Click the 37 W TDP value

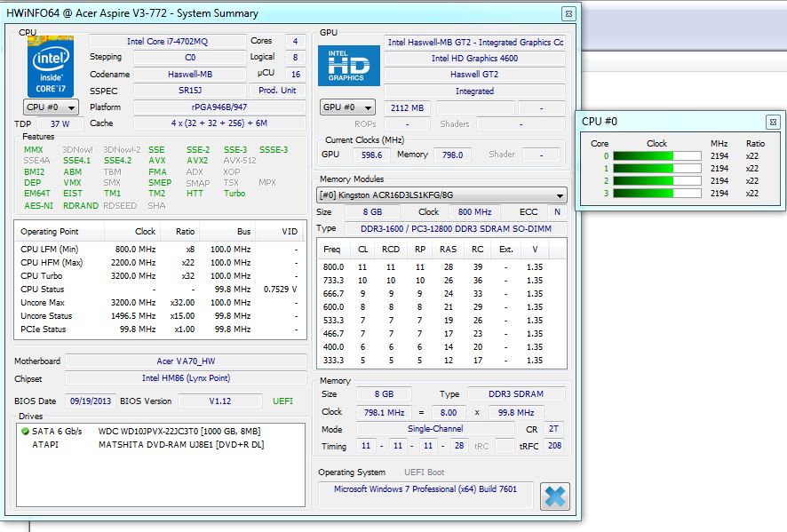pyautogui.click(x=60, y=124)
